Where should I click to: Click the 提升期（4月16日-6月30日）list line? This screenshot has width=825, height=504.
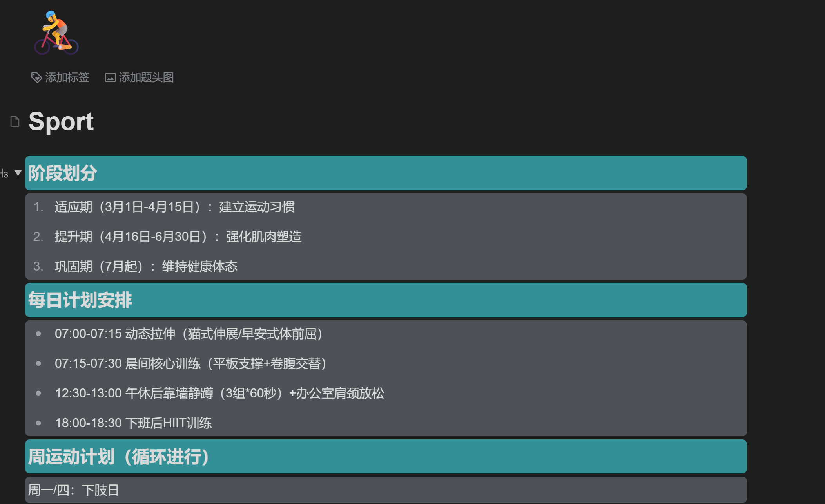pyautogui.click(x=178, y=237)
